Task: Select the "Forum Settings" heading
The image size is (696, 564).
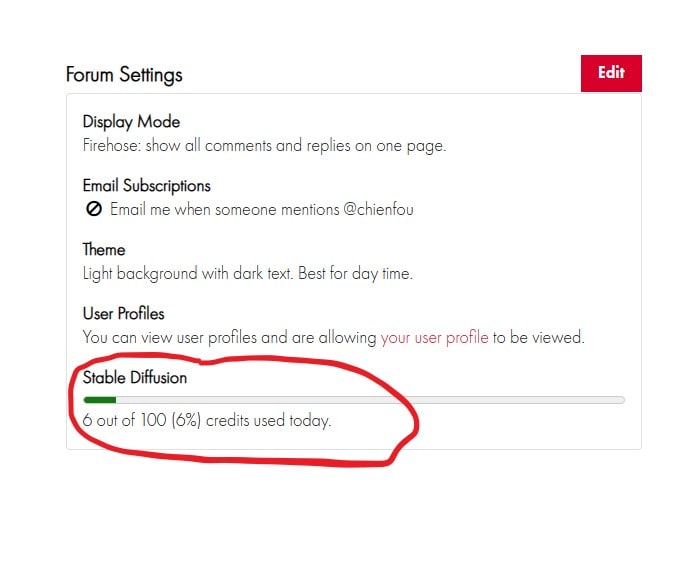Action: tap(124, 75)
